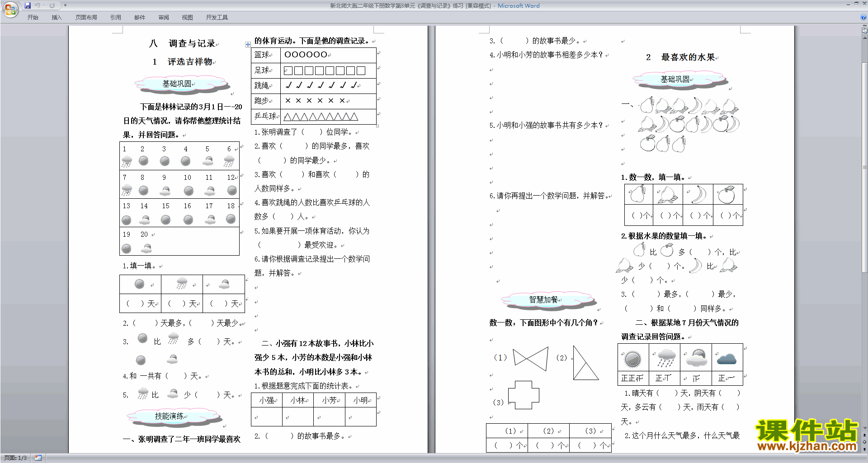Undo the last action

(x=38, y=5)
